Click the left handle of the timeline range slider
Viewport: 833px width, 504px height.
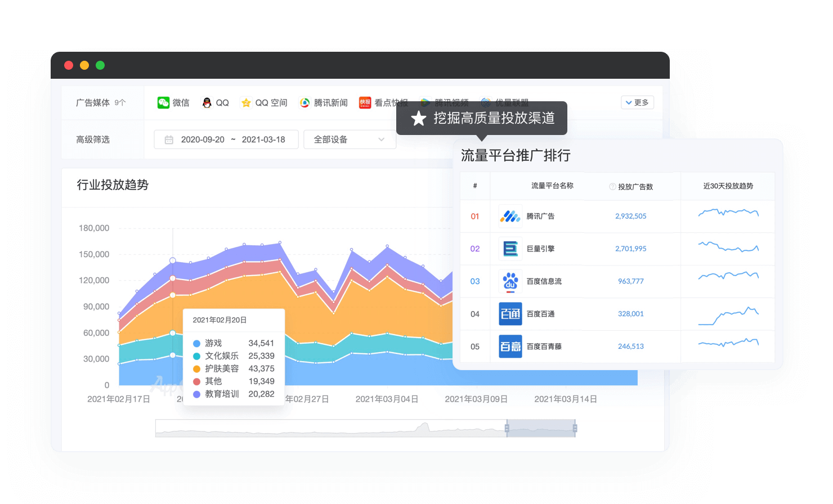[x=507, y=429]
